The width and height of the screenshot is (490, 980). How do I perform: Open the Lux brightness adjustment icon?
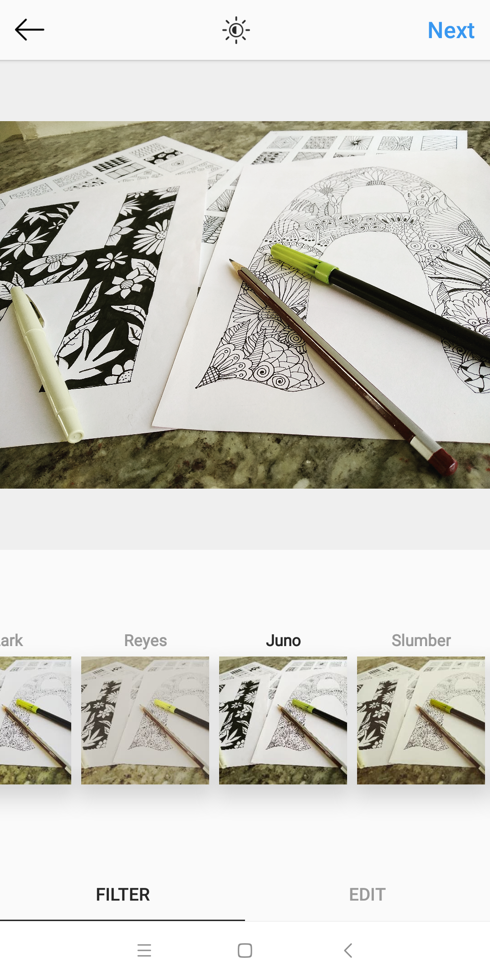coord(236,30)
